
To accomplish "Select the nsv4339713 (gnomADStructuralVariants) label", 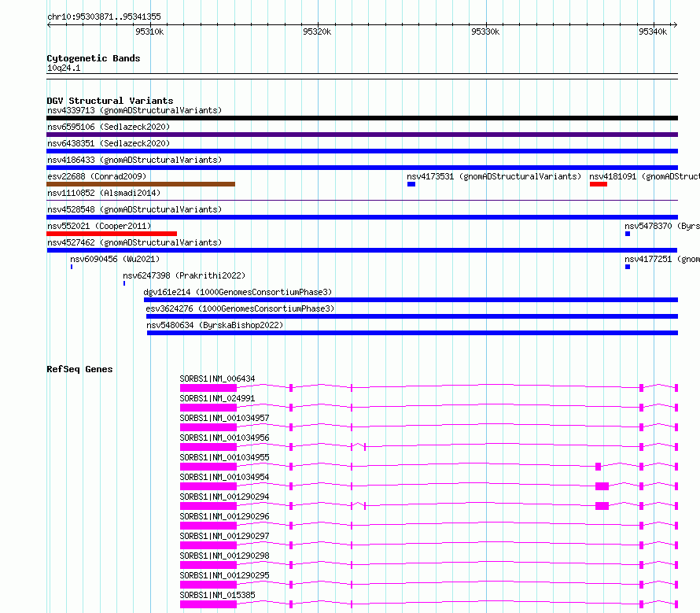I will coord(134,110).
